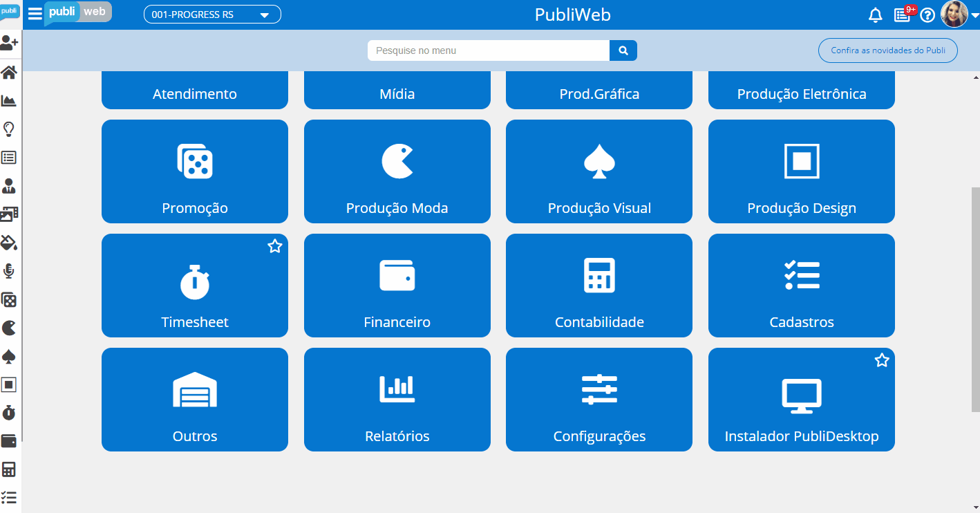Click the dice icon in the sidebar
The height and width of the screenshot is (513, 980).
pyautogui.click(x=9, y=299)
